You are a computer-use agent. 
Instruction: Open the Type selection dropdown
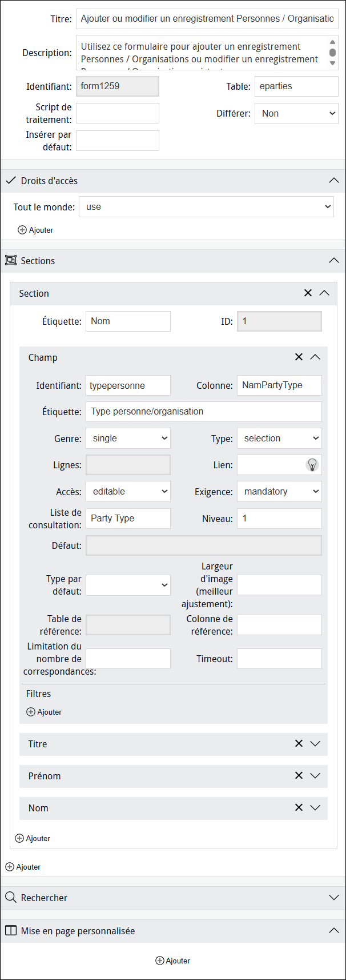279,439
